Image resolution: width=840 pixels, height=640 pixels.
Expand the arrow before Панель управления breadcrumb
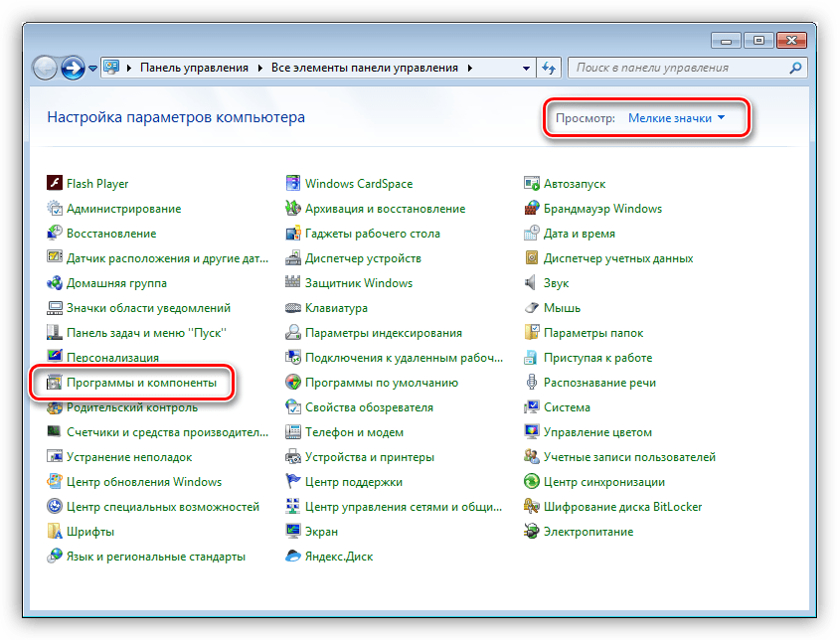[129, 68]
